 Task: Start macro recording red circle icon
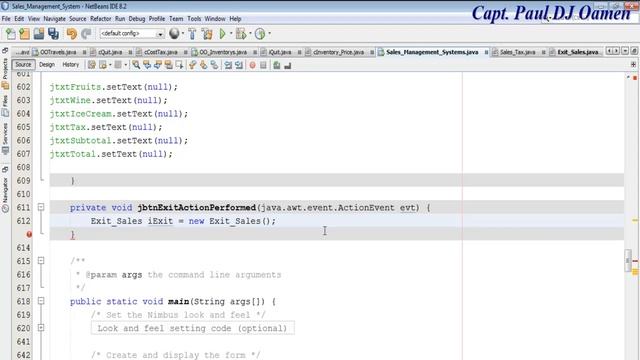[252, 65]
